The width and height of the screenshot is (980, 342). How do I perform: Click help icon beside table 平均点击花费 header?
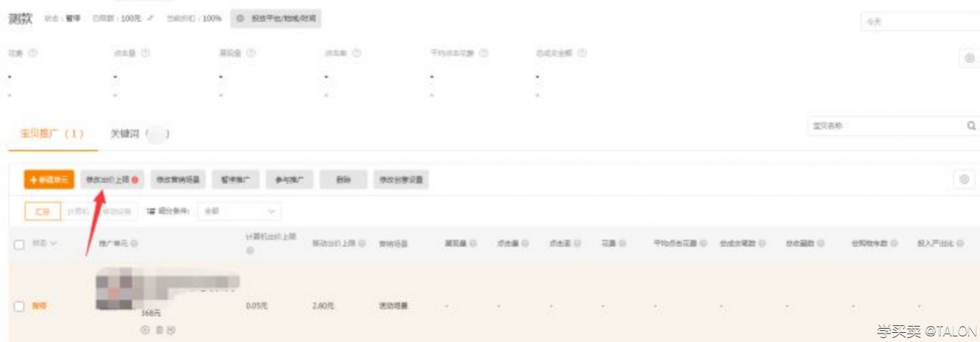click(x=703, y=244)
